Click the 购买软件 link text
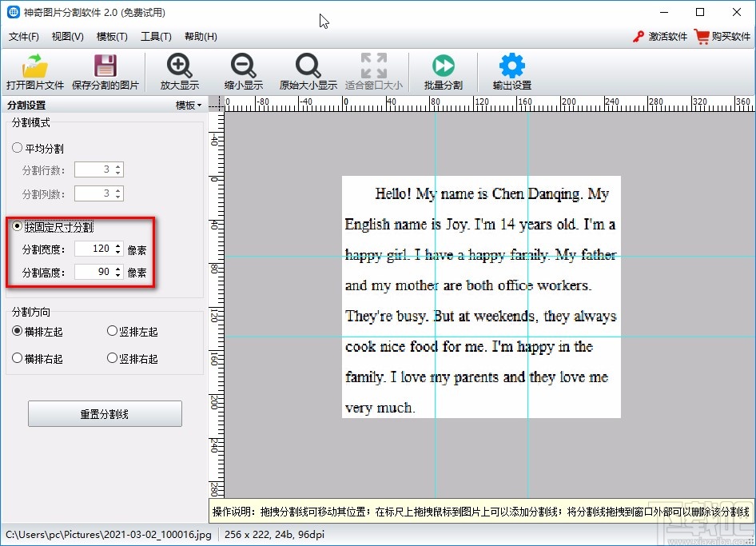Viewport: 756px width, 546px height. coord(731,37)
